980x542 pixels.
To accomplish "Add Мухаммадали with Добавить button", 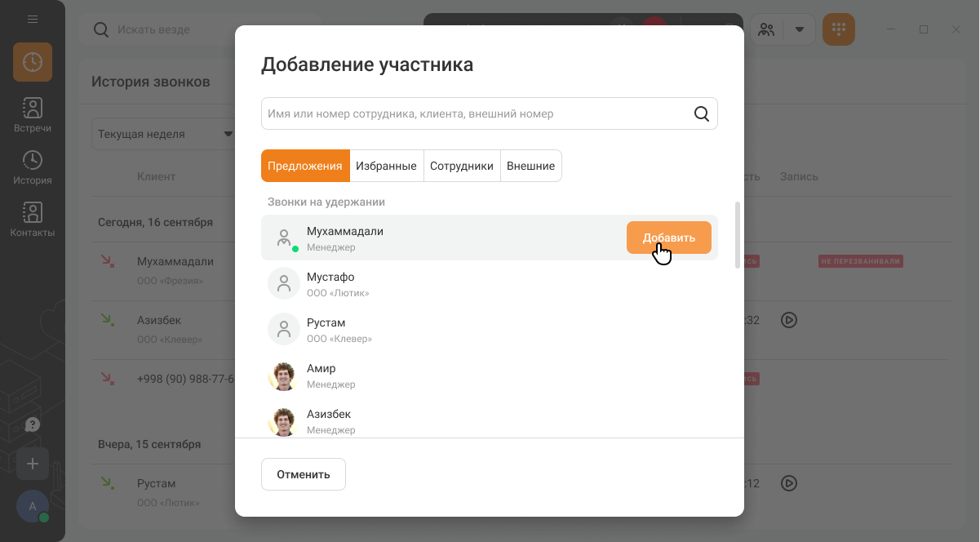I will [x=669, y=238].
